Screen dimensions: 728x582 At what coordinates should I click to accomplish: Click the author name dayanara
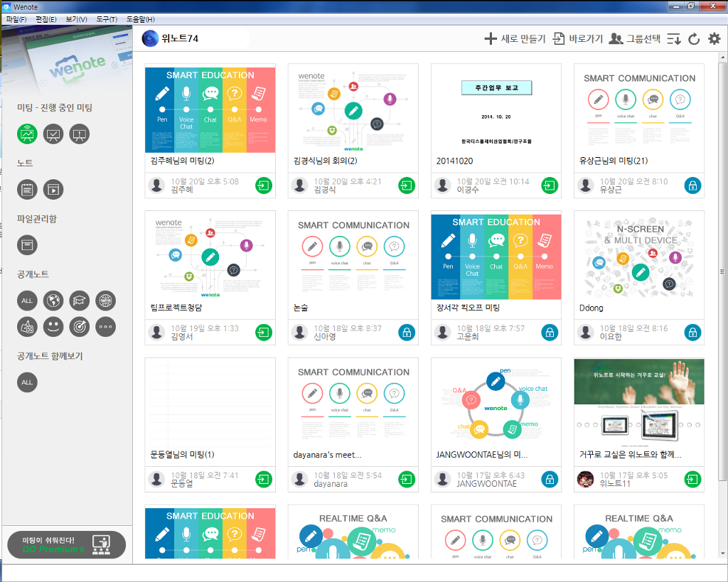pos(331,484)
